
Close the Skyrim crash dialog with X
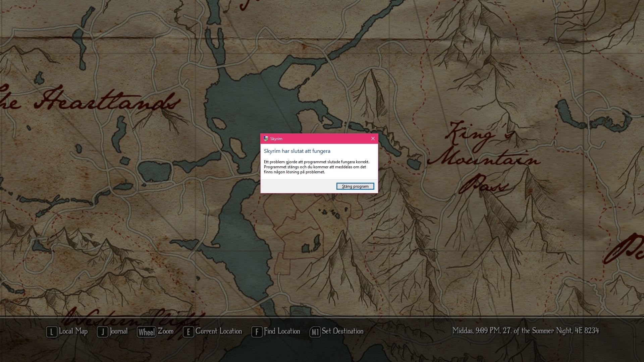[x=373, y=138]
